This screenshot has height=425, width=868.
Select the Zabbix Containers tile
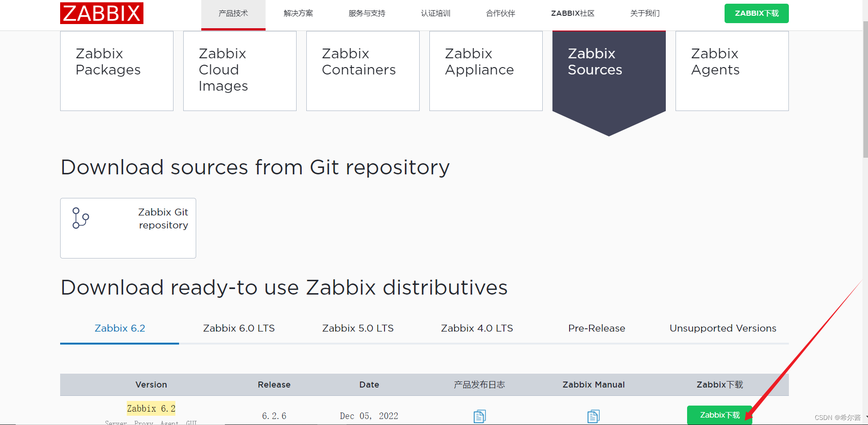362,70
